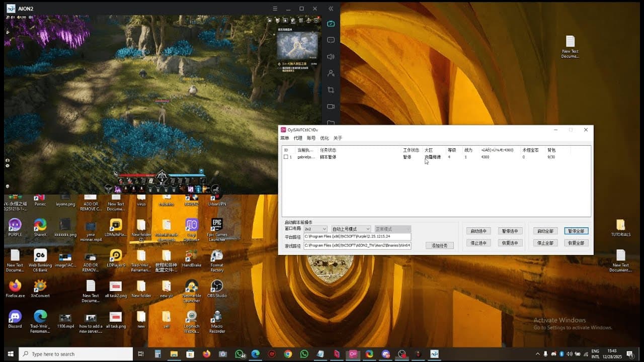
Task: Tick the checkbox for task row 1
Action: pos(286,157)
